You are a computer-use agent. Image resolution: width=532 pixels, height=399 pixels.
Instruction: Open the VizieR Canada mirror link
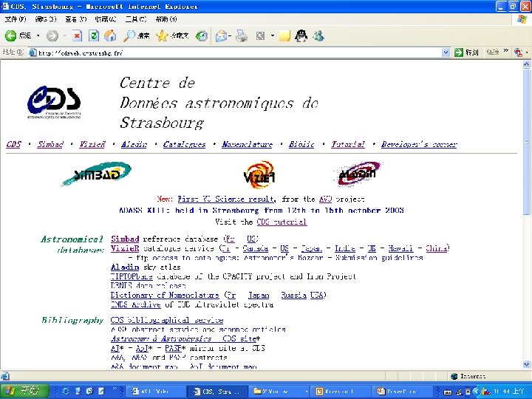coord(255,248)
